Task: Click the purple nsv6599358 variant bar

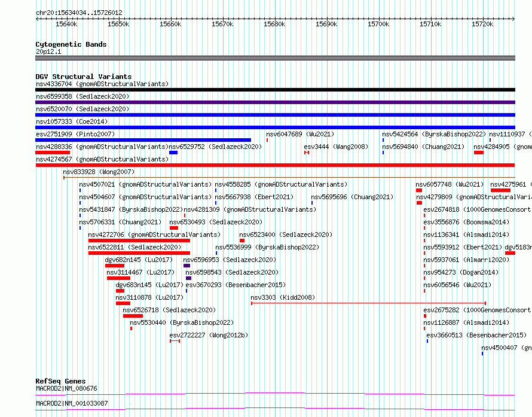Action: (x=275, y=102)
